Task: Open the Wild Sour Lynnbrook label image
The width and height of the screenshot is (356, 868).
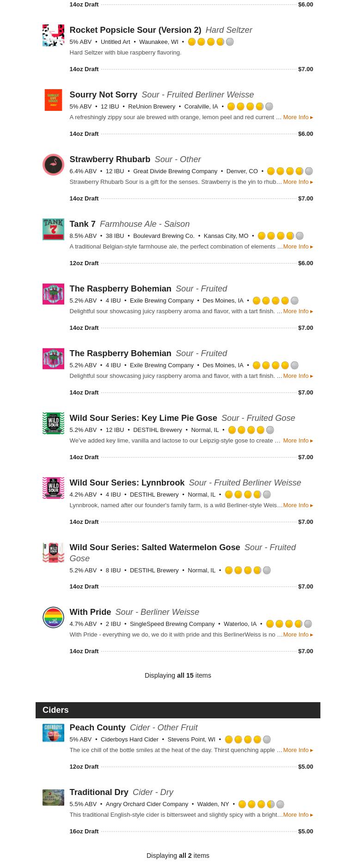Action: (x=53, y=488)
